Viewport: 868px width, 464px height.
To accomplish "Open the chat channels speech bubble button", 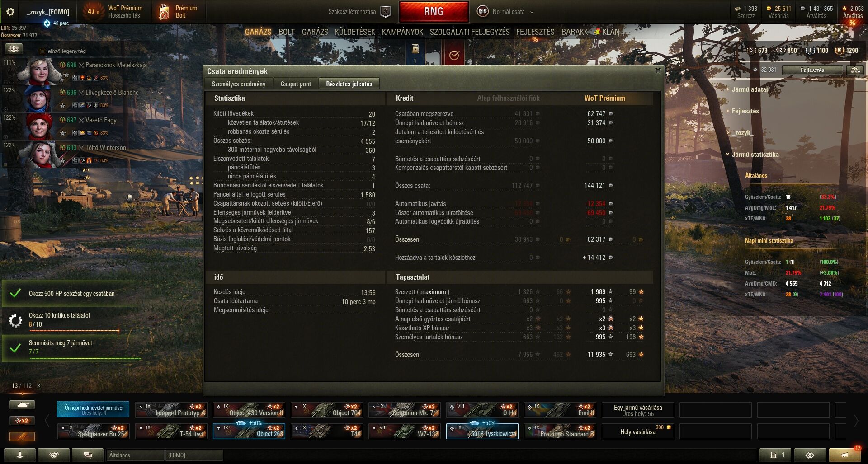I will pos(88,455).
